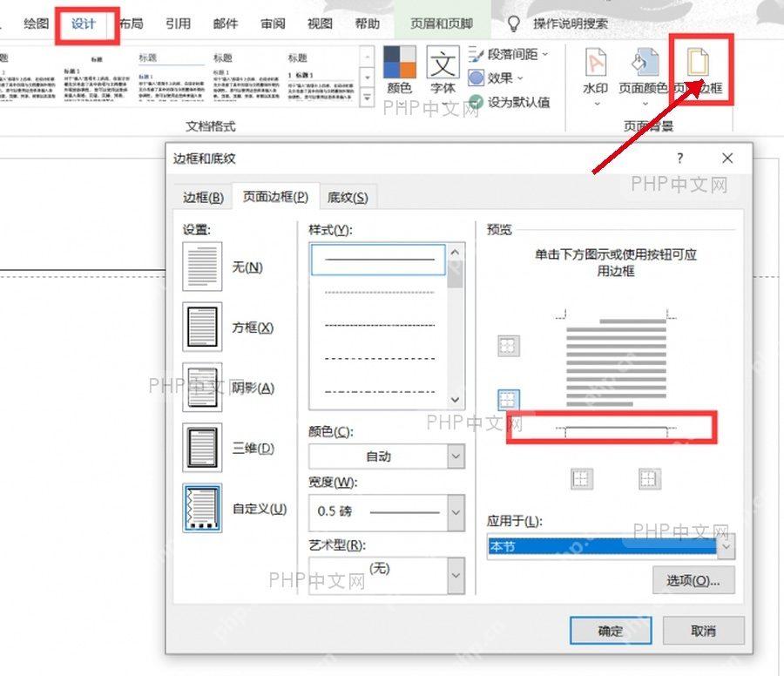Select the Box (方框) border setting icon
Image resolution: width=784 pixels, height=676 pixels.
202,327
